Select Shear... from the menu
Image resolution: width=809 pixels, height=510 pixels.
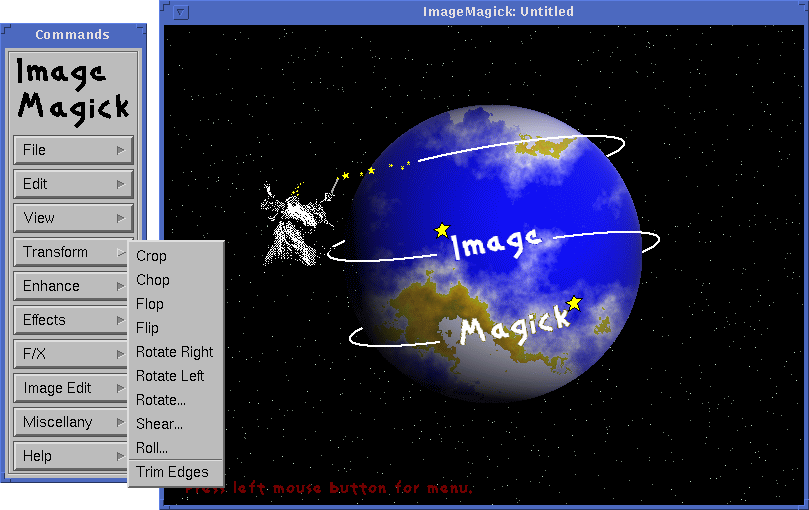tap(160, 424)
